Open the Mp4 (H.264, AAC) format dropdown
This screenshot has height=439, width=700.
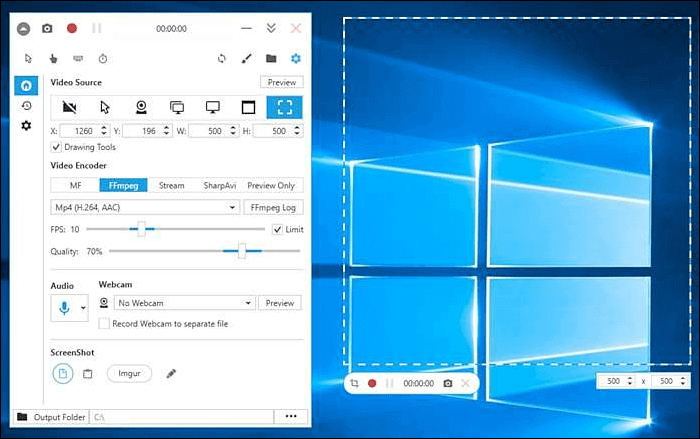coord(144,207)
